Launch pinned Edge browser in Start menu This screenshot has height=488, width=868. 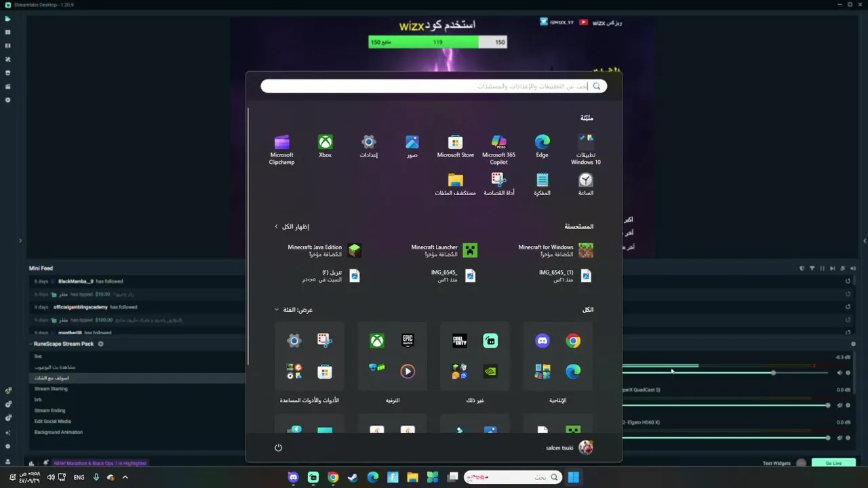coord(542,146)
